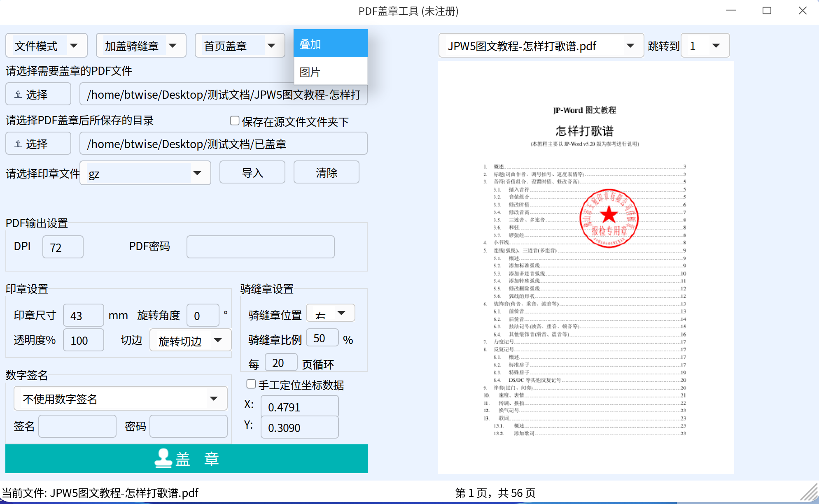Click the 页循环 field showing 20
The width and height of the screenshot is (819, 504).
pos(281,362)
